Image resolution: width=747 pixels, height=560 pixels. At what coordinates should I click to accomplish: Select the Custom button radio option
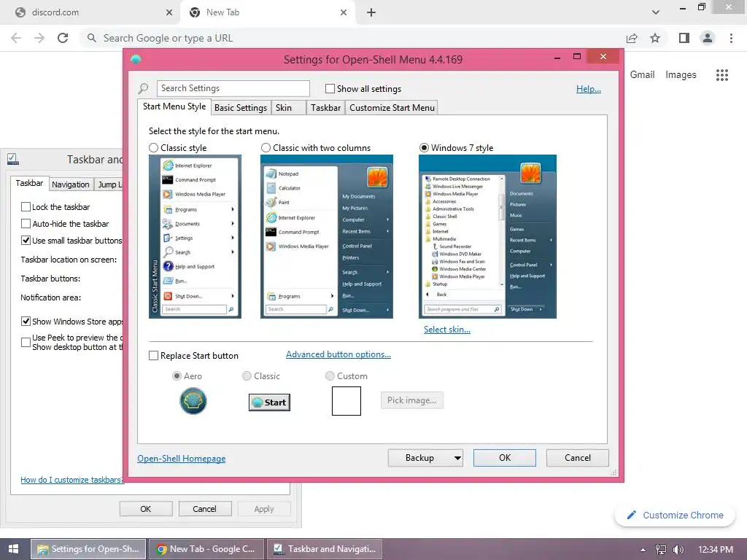tap(330, 376)
